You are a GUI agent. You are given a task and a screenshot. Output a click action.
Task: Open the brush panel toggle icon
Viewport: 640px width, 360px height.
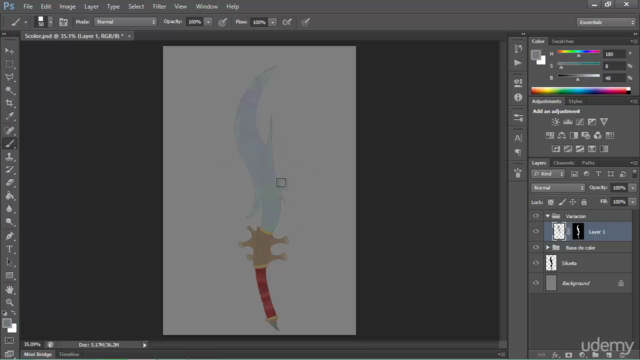(x=63, y=22)
